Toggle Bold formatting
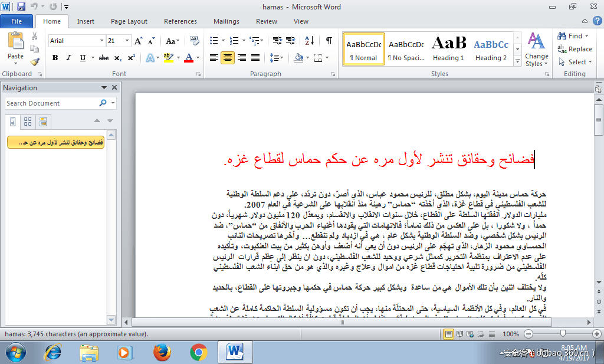 [55, 58]
